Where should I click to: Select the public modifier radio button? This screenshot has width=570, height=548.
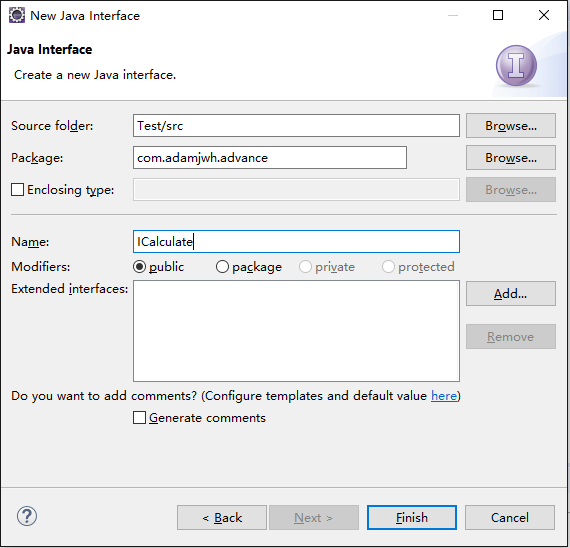coord(139,267)
